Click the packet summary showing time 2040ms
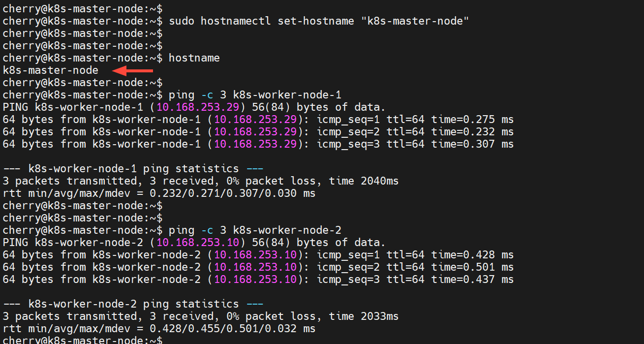 click(200, 181)
